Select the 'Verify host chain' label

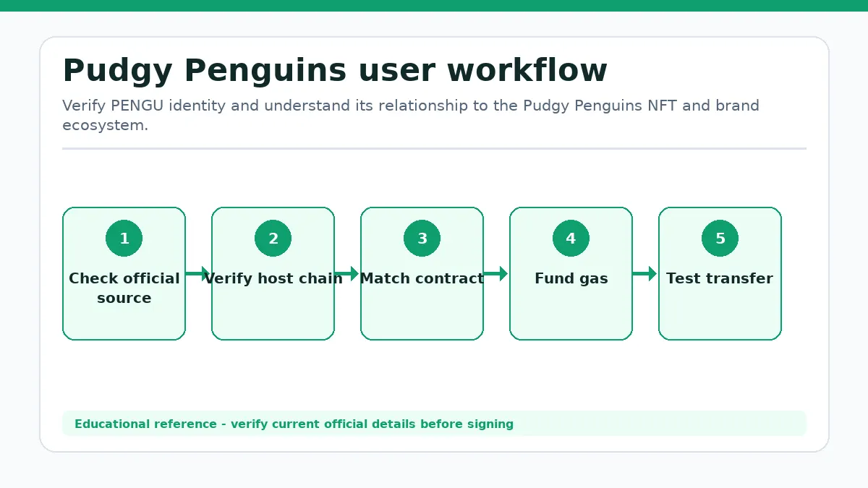[x=273, y=278]
